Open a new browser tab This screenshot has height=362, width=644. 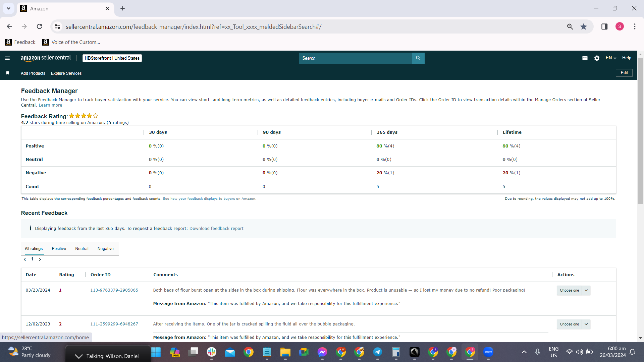coord(122,8)
